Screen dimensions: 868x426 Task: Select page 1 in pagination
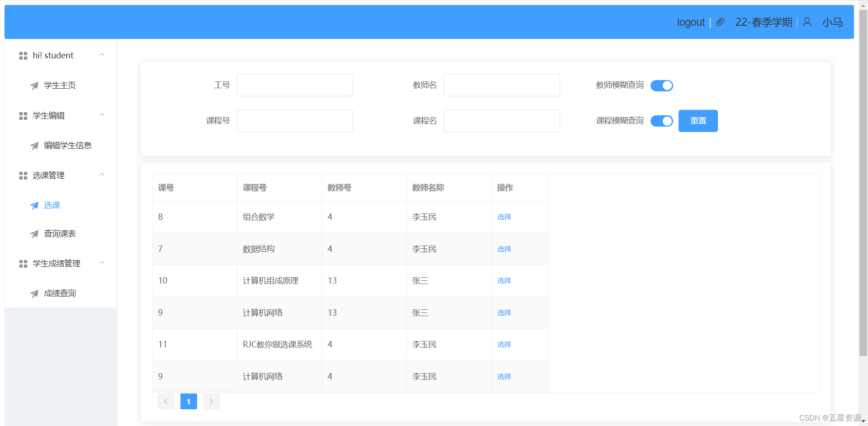tap(189, 401)
